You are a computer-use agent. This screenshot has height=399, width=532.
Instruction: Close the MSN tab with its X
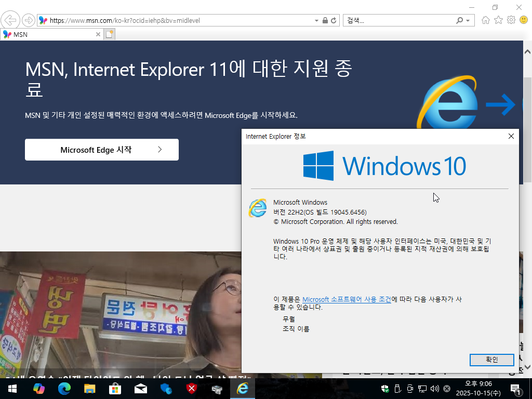tap(98, 34)
